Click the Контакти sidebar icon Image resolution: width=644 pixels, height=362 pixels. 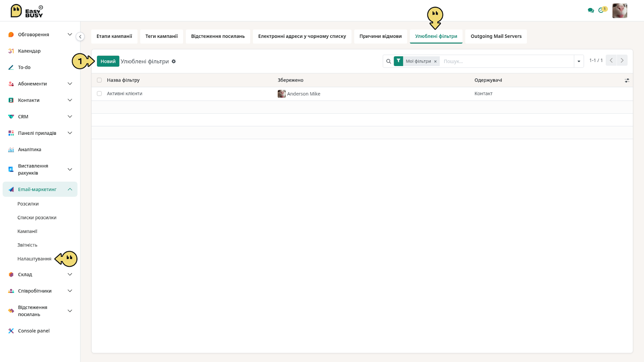tap(11, 100)
